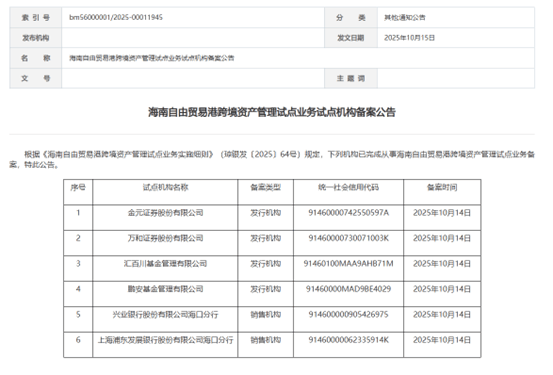Select 上海浦东发展银行股份有限公司海口分行 row name
The height and width of the screenshot is (375, 553).
(x=165, y=340)
